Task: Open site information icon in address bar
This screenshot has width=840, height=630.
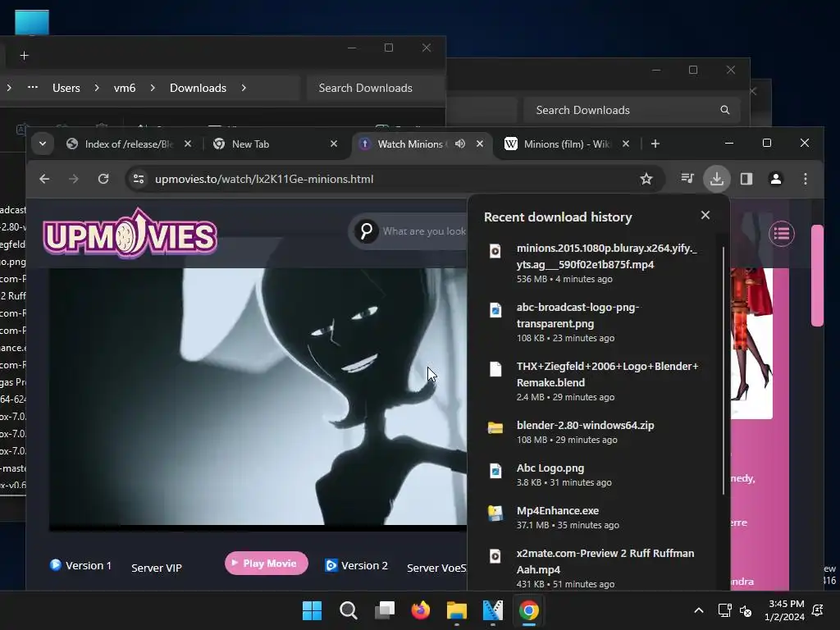Action: click(139, 179)
